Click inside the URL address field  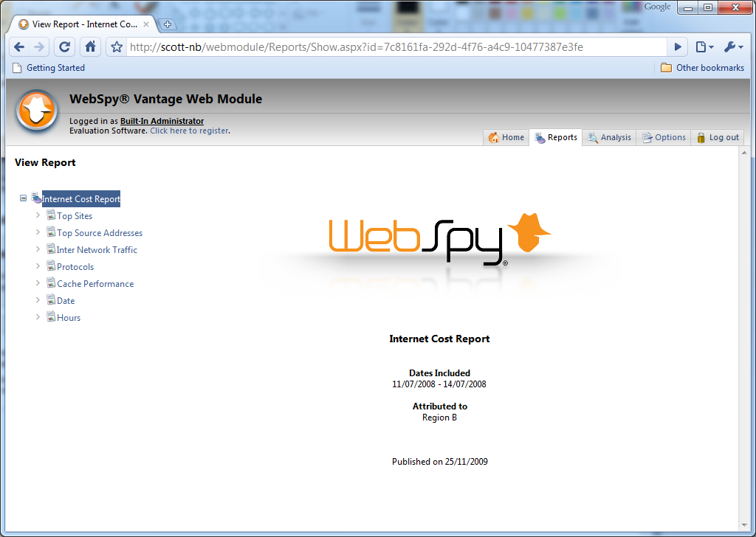(x=396, y=47)
